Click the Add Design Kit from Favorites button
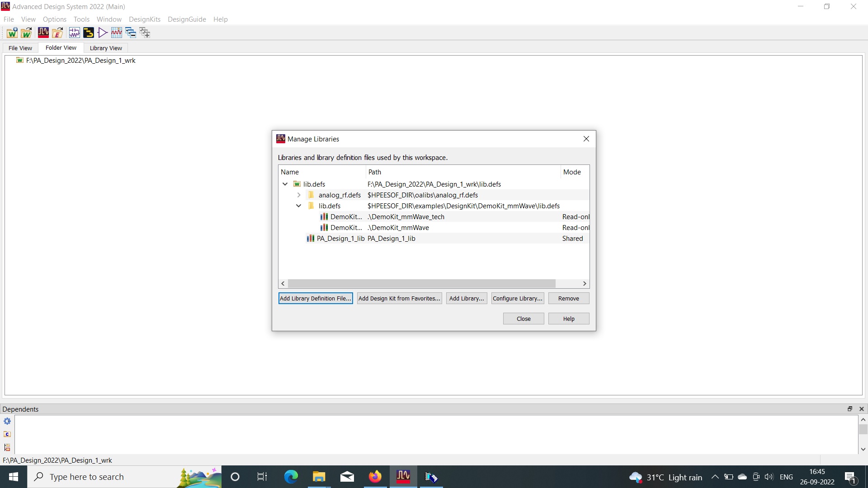868x488 pixels. [x=399, y=298]
